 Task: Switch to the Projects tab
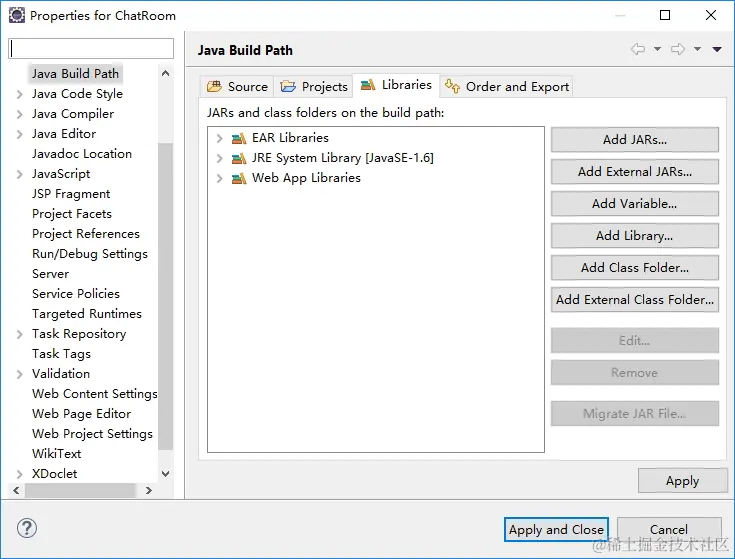pos(314,87)
